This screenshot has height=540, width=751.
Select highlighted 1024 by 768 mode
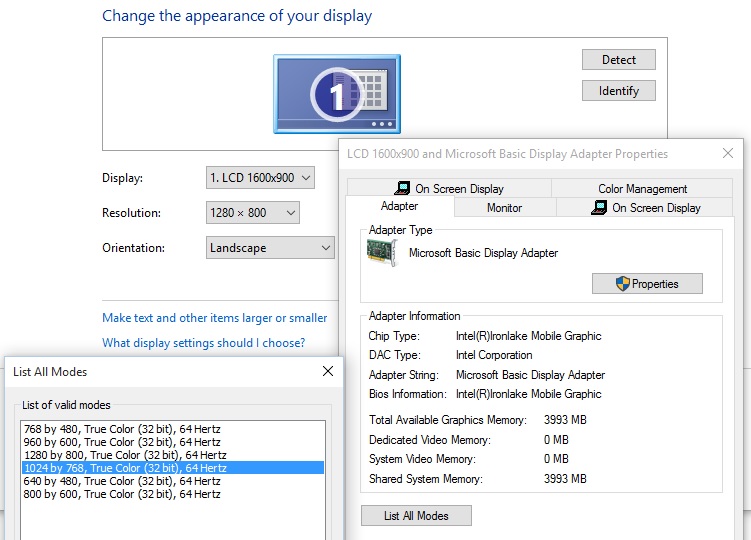pyautogui.click(x=173, y=468)
